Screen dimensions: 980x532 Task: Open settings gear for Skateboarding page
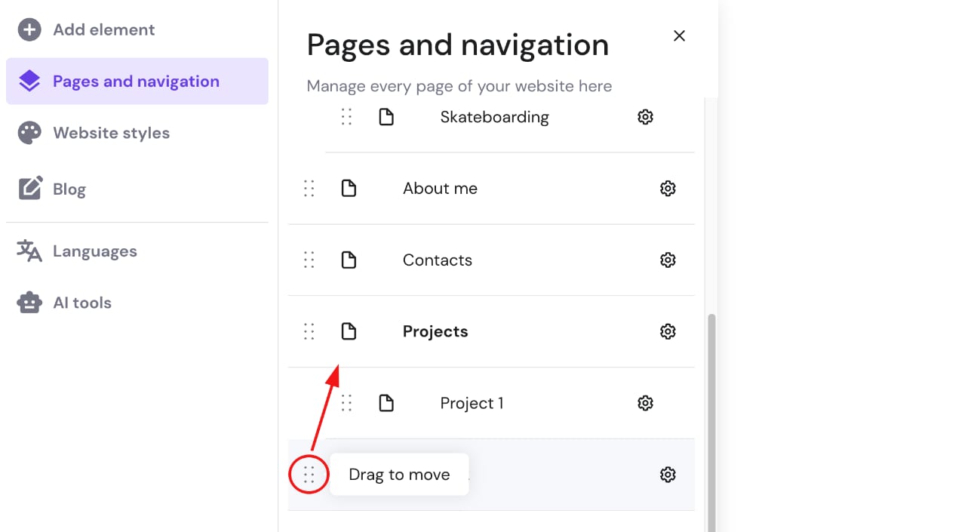[x=645, y=117]
